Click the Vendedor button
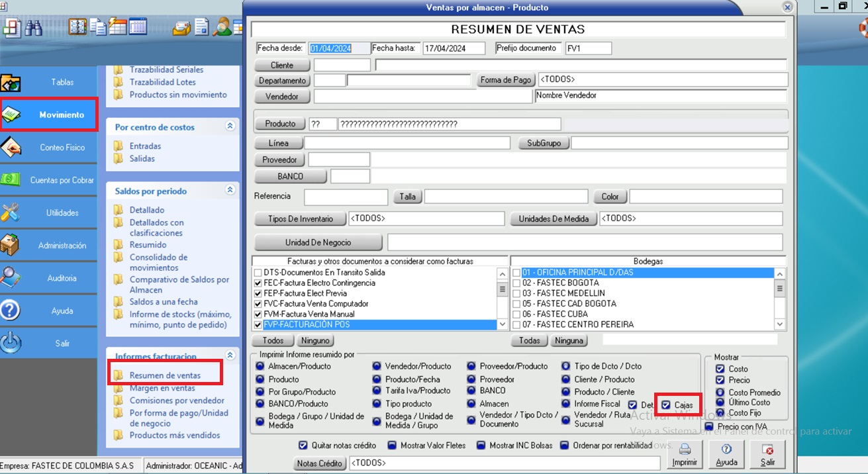 (x=281, y=97)
